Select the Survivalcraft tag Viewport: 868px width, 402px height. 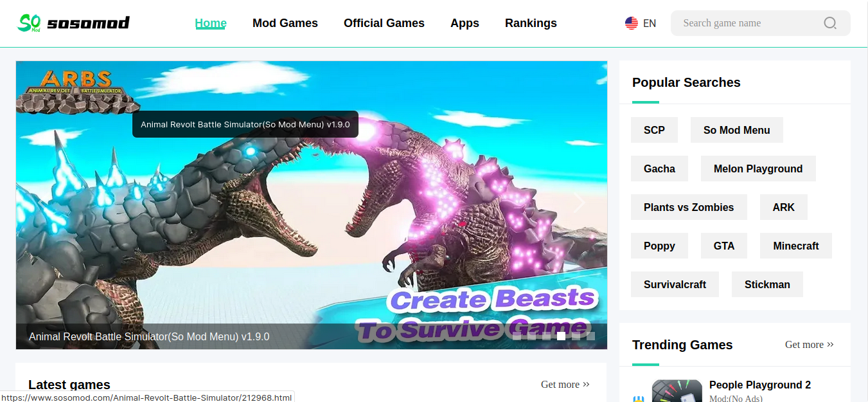pyautogui.click(x=675, y=284)
